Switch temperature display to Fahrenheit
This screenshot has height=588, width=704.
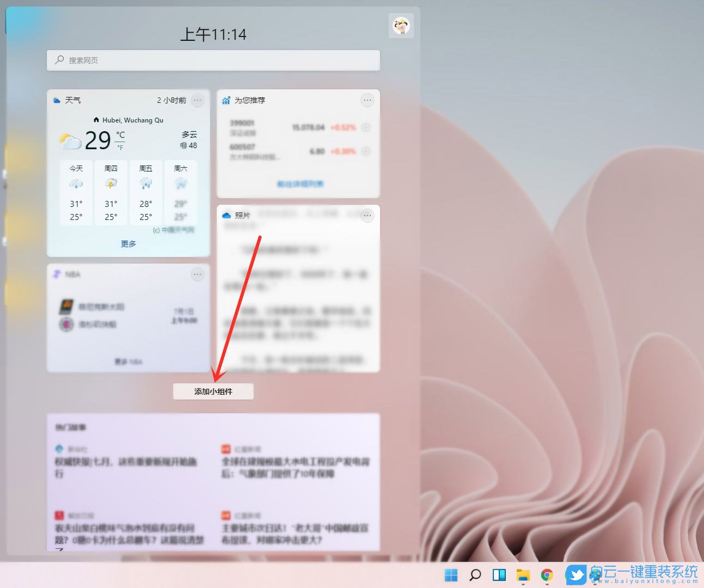(x=121, y=146)
